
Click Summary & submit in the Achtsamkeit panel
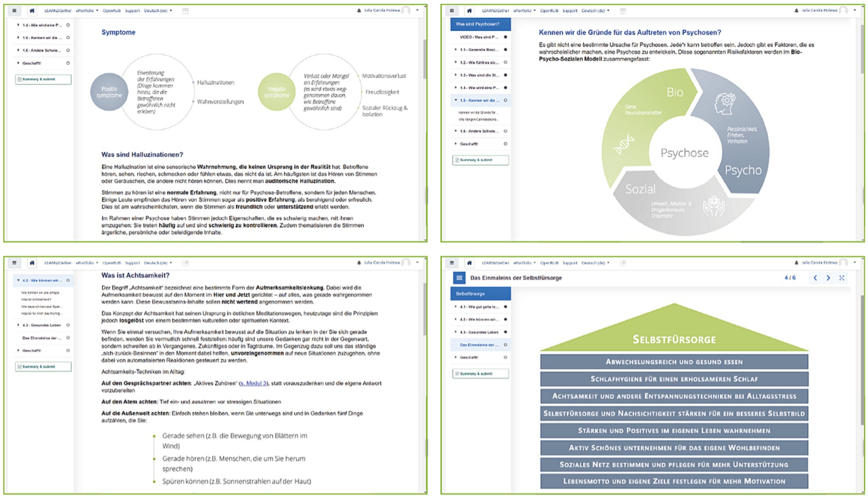(43, 367)
